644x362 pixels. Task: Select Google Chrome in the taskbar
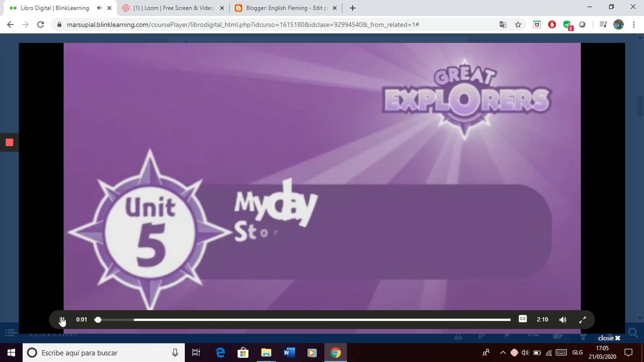click(x=335, y=352)
